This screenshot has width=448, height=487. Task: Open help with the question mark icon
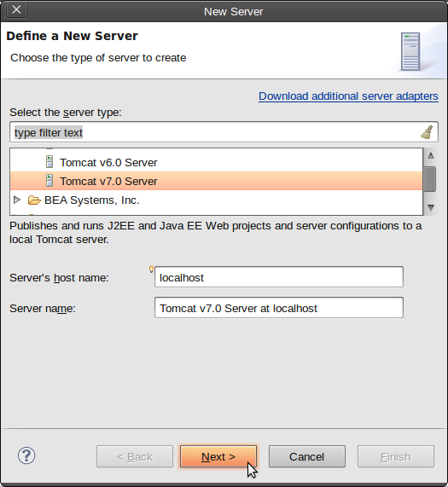click(x=26, y=455)
